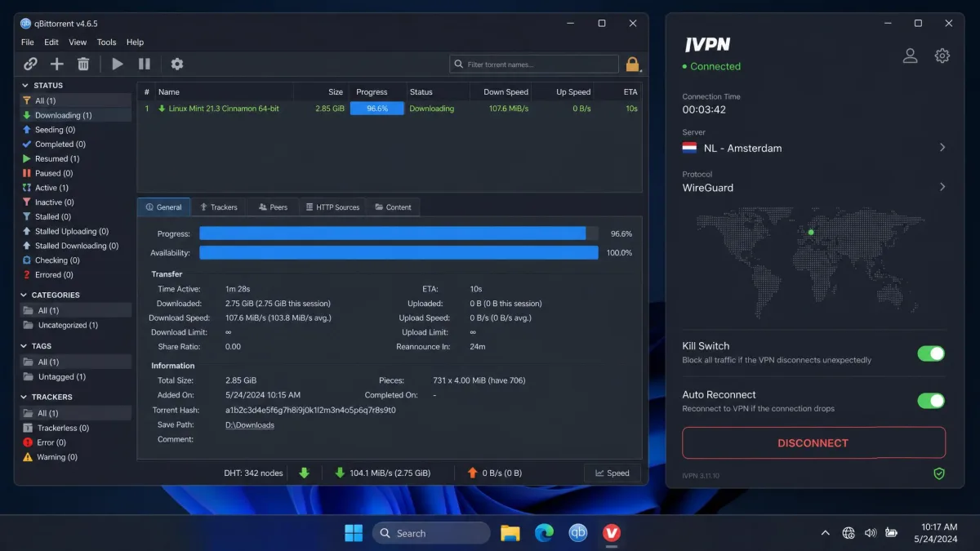Open the WireGuard protocol chooser
This screenshot has width=980, height=551.
[x=814, y=187]
